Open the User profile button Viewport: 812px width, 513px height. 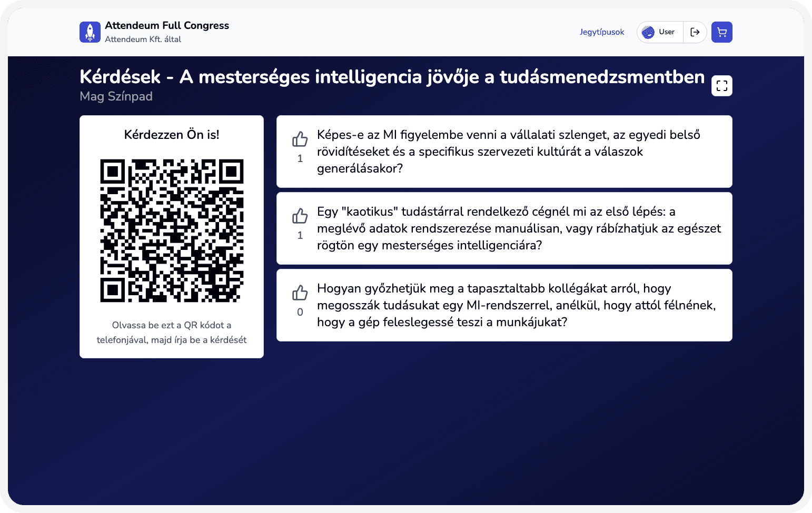click(660, 32)
